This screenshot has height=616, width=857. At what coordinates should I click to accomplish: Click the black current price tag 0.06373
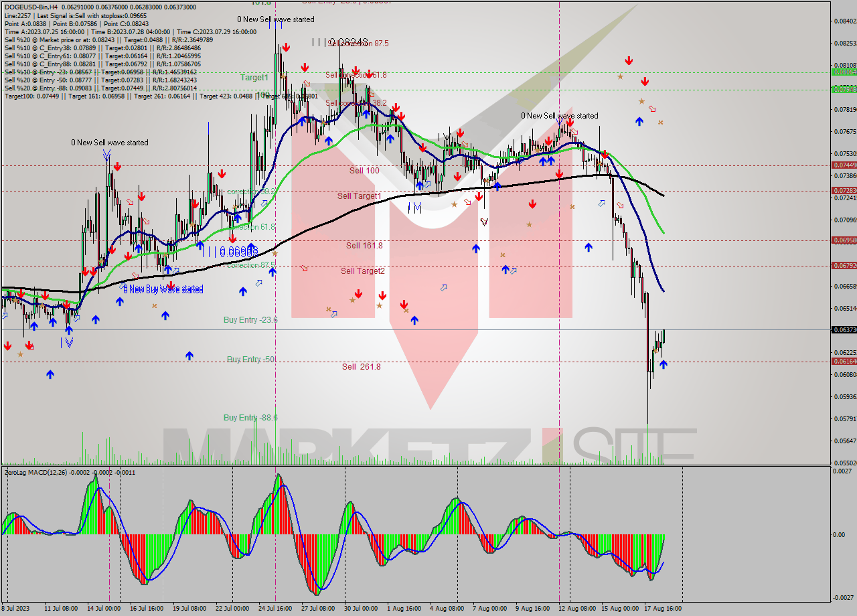(844, 330)
